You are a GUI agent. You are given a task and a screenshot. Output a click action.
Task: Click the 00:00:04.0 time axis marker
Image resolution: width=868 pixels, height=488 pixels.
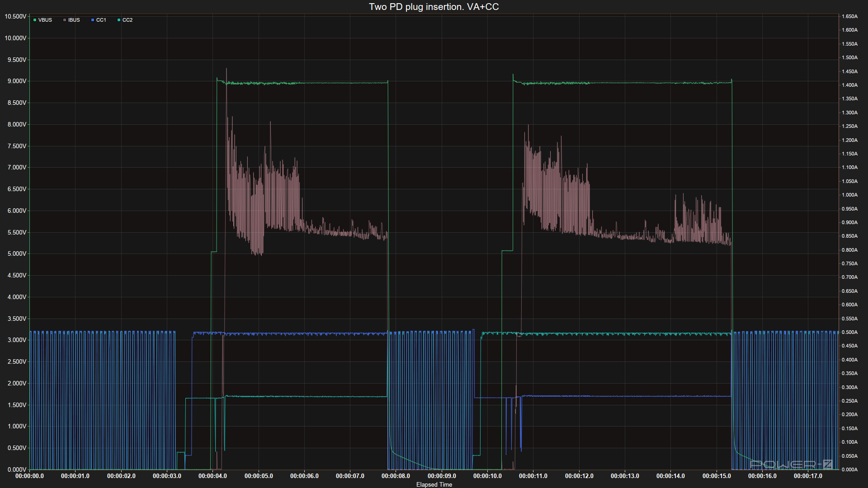click(212, 476)
